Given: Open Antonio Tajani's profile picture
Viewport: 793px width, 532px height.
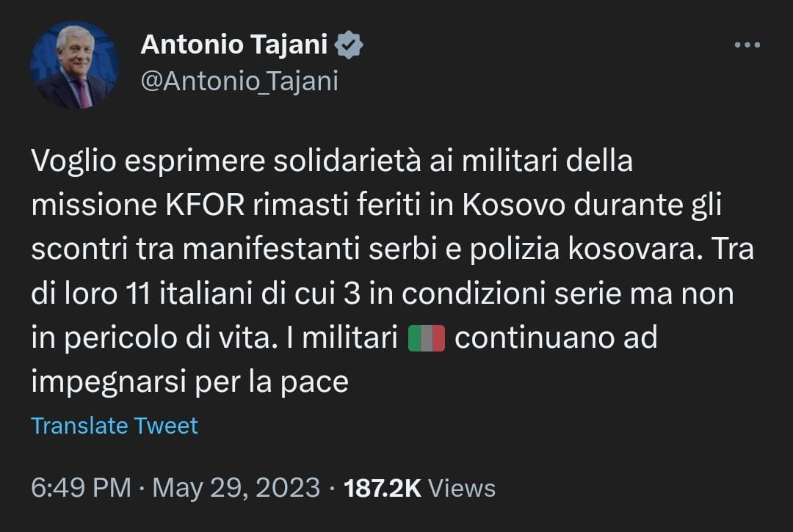Looking at the screenshot, I should [x=74, y=65].
